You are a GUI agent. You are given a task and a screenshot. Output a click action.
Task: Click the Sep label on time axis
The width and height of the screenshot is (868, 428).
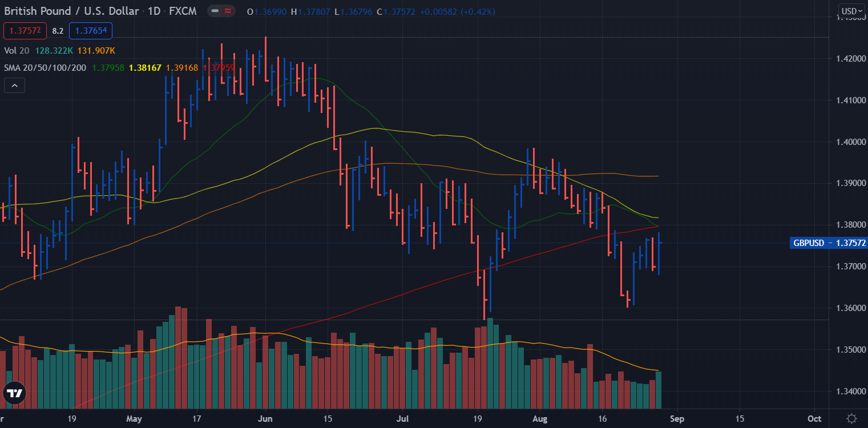coord(676,418)
